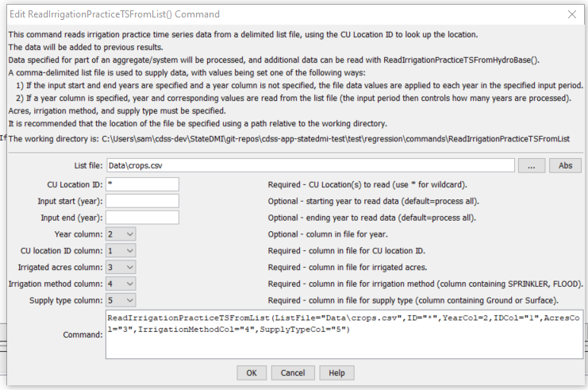Click the Input start (year) field

pyautogui.click(x=142, y=201)
